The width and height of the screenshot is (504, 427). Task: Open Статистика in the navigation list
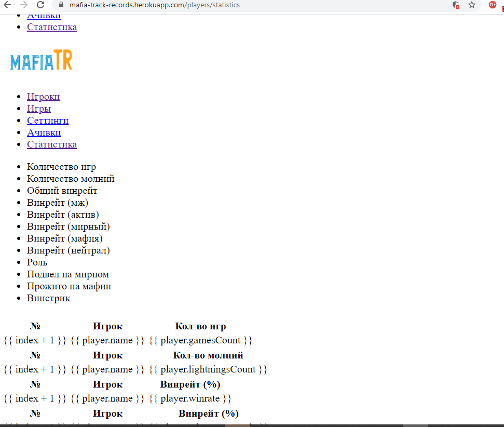point(52,144)
